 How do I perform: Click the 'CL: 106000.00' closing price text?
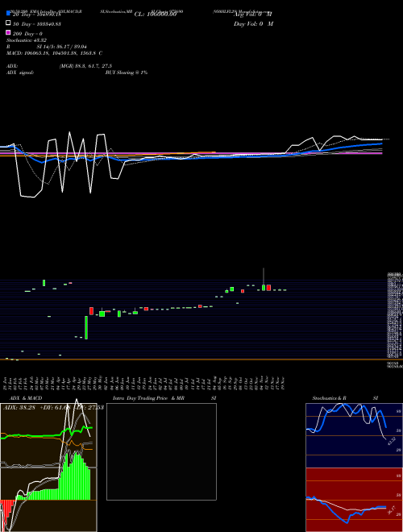tap(156, 15)
